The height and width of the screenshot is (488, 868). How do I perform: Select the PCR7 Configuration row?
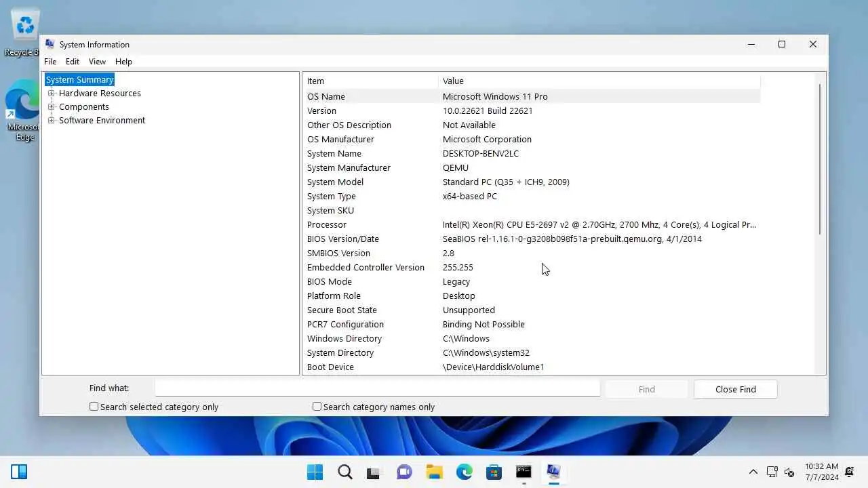coord(532,324)
